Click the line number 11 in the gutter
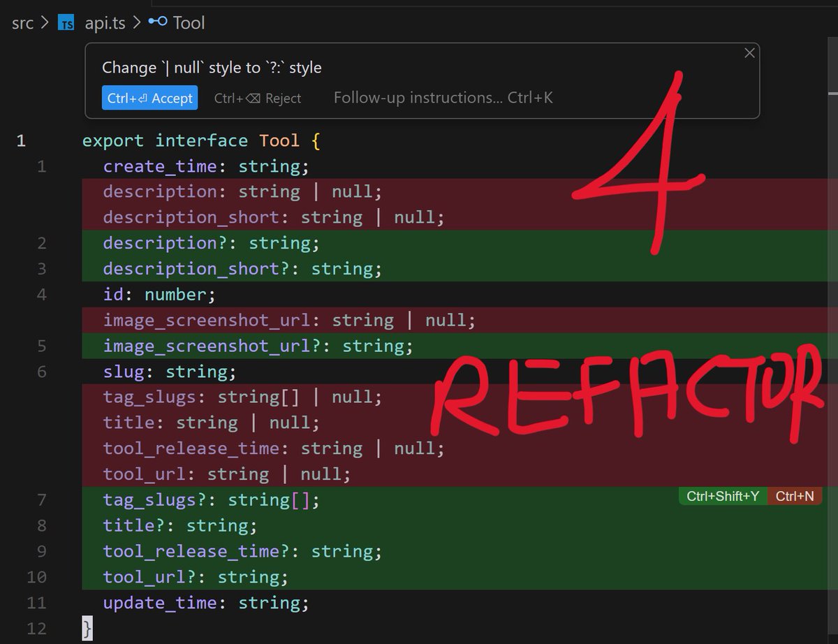The width and height of the screenshot is (838, 644). (x=36, y=603)
